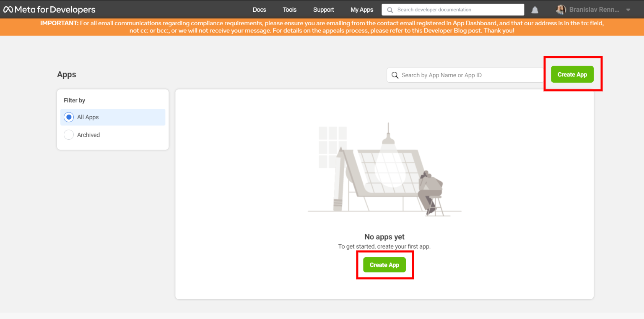Open the notifications bell
This screenshot has height=319, width=644.
coord(535,10)
